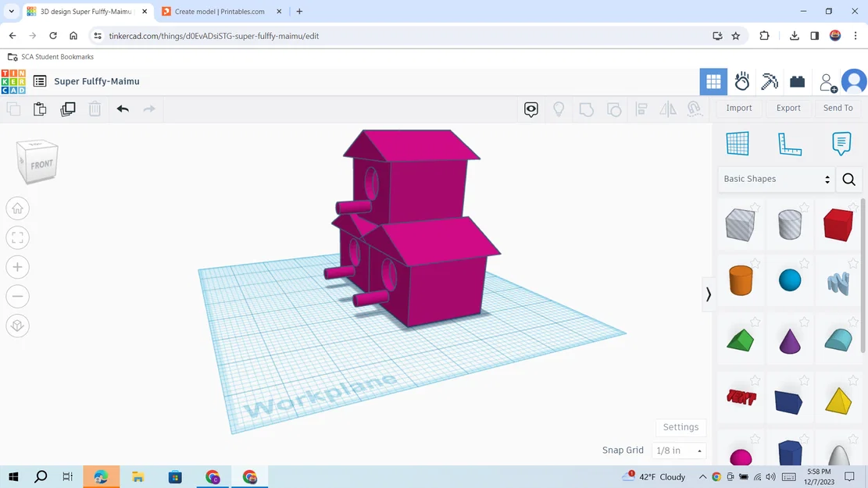Select the Workplane tool
The height and width of the screenshot is (488, 868).
(x=738, y=144)
